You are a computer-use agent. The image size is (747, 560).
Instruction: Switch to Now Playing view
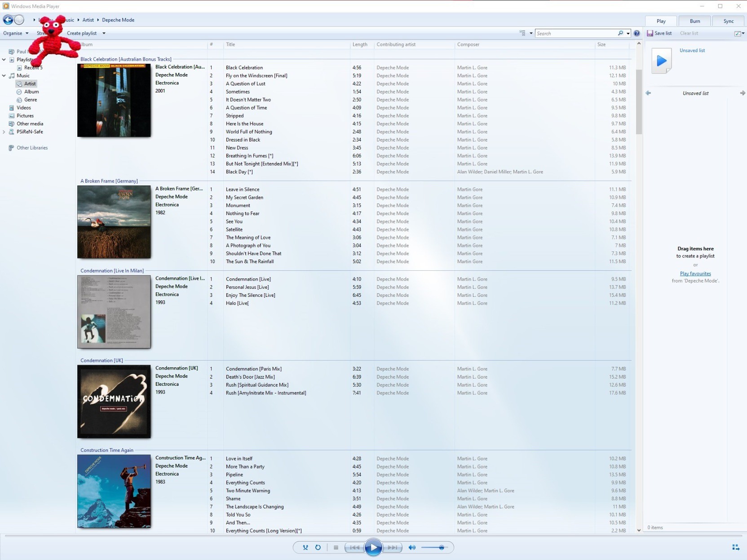736,547
